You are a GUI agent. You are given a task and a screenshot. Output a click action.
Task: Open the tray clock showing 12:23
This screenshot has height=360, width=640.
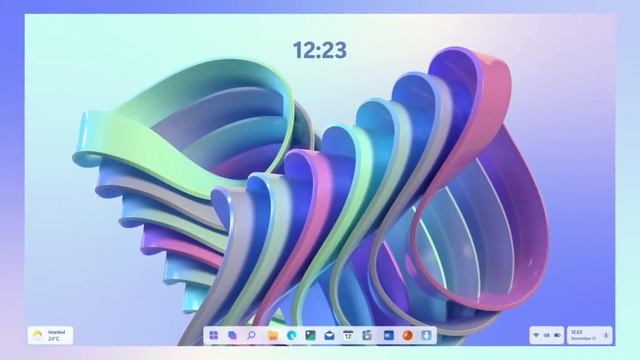(x=576, y=332)
